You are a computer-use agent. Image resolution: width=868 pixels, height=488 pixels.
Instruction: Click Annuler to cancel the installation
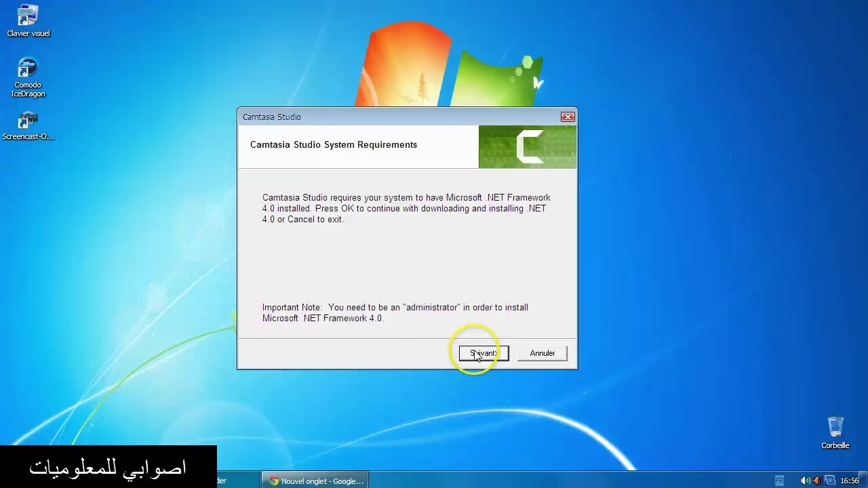point(542,353)
